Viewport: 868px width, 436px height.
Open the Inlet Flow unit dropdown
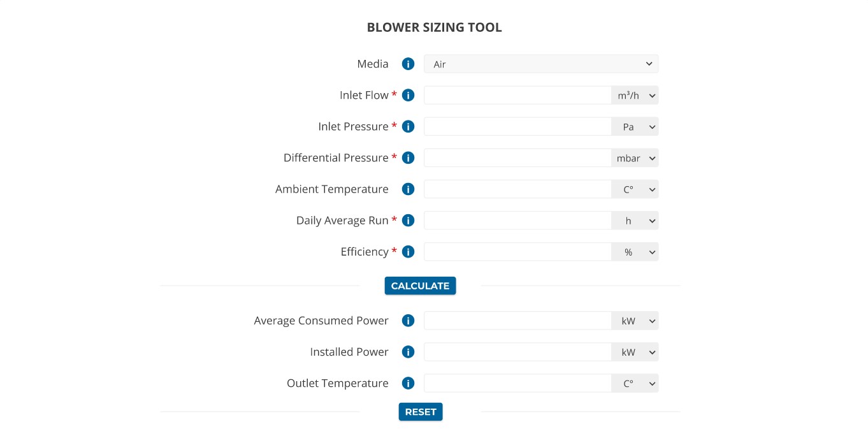pyautogui.click(x=635, y=94)
